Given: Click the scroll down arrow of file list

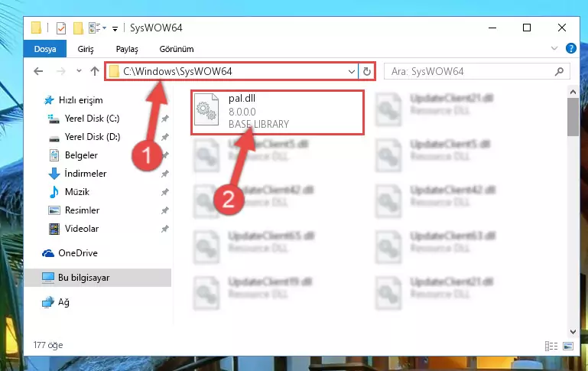Looking at the screenshot, I should pos(573,332).
